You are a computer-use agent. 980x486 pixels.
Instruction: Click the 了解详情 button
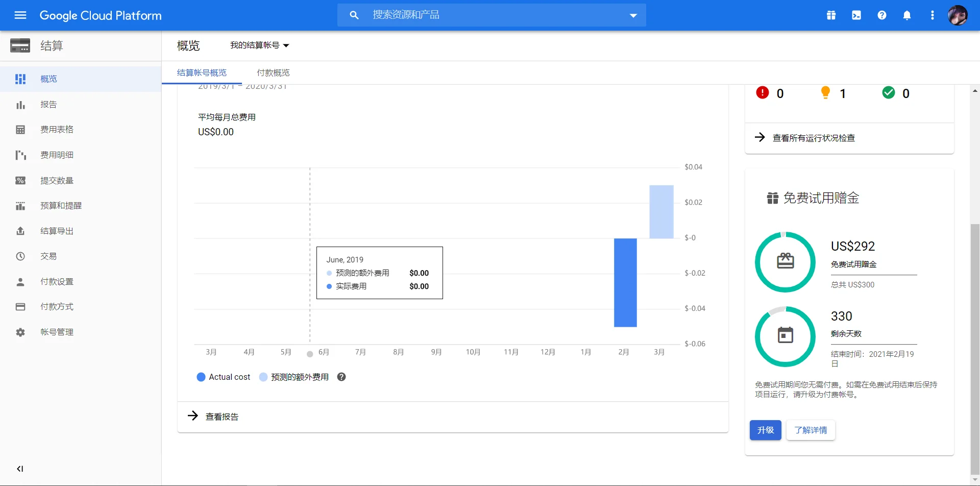click(x=811, y=430)
